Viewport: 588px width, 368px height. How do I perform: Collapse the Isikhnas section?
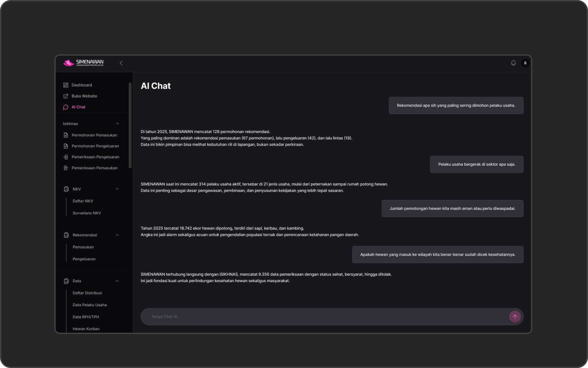117,124
